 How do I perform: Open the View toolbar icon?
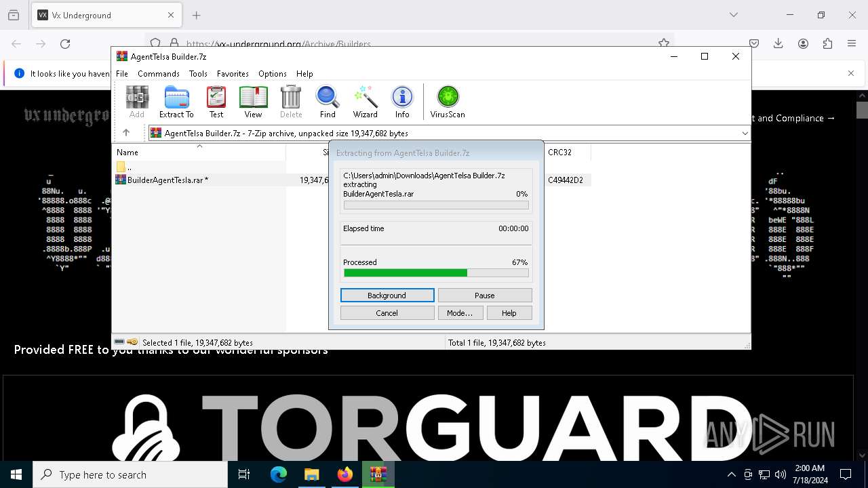[x=253, y=102]
